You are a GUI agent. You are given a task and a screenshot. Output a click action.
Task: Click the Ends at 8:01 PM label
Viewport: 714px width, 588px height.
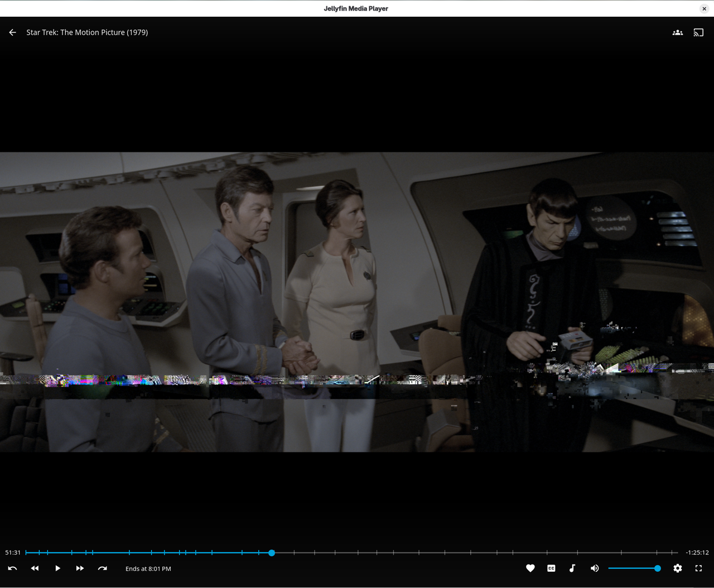(x=148, y=568)
